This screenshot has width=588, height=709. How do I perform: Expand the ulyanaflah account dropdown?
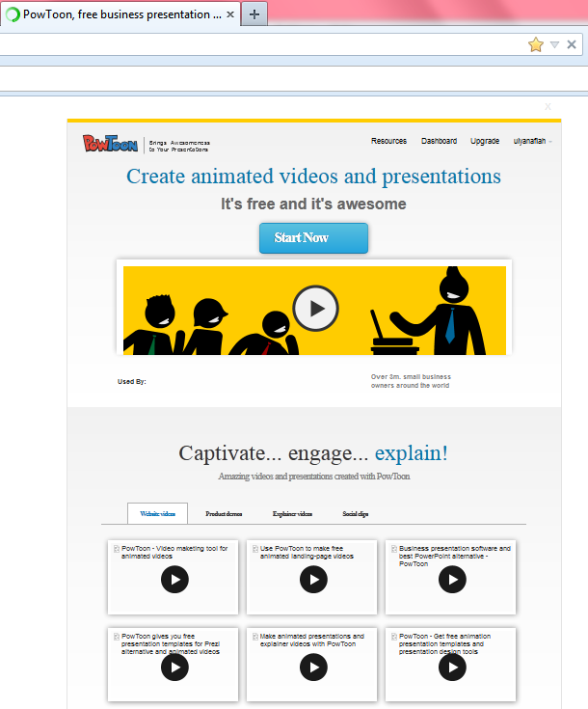(532, 141)
